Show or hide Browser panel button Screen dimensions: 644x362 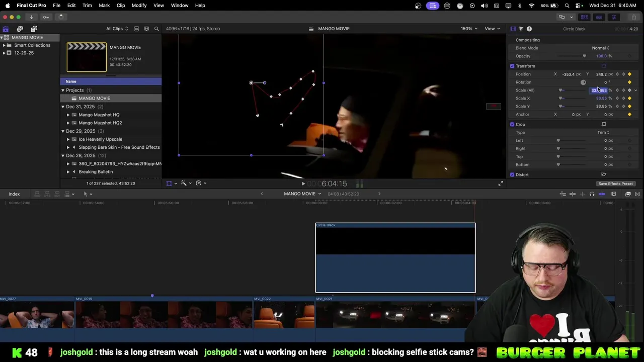point(584,17)
